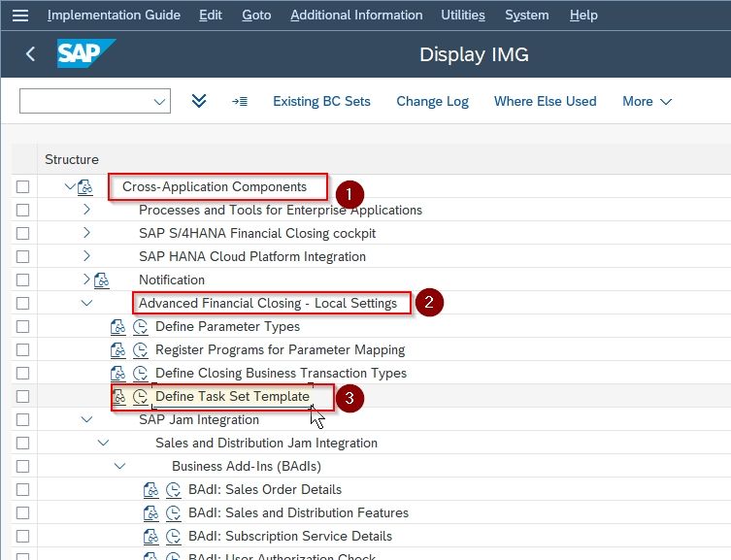This screenshot has width=731, height=560.
Task: Execute activity icon for Define Parameter Types
Action: point(140,327)
